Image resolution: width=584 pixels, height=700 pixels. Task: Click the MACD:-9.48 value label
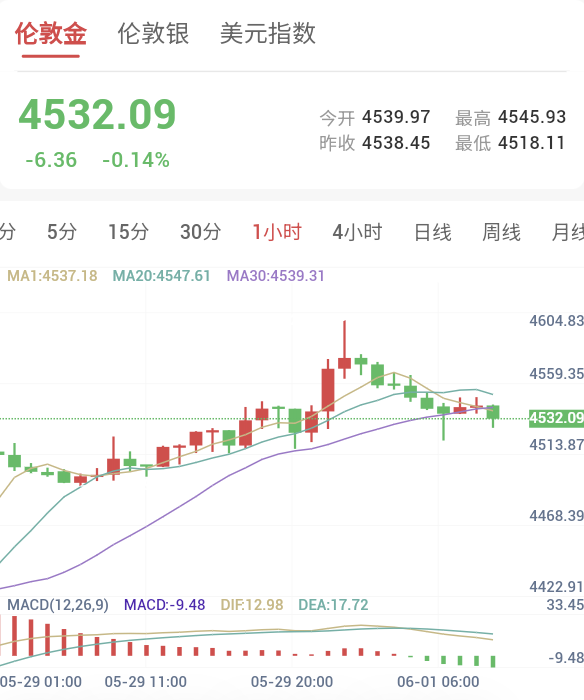(164, 605)
